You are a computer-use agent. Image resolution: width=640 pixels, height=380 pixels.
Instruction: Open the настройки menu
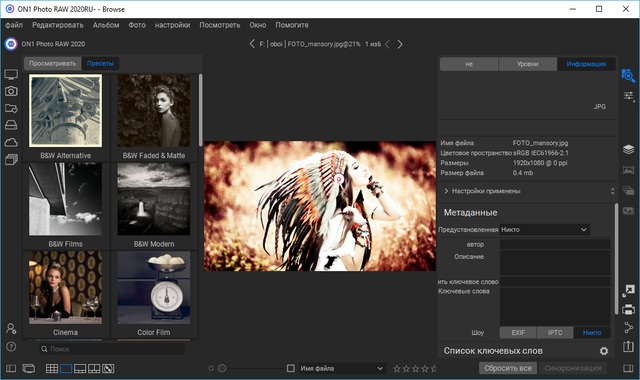pyautogui.click(x=172, y=25)
